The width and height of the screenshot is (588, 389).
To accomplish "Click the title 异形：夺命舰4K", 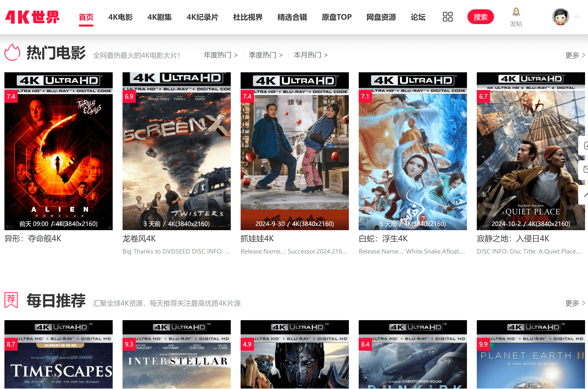I will point(33,239).
